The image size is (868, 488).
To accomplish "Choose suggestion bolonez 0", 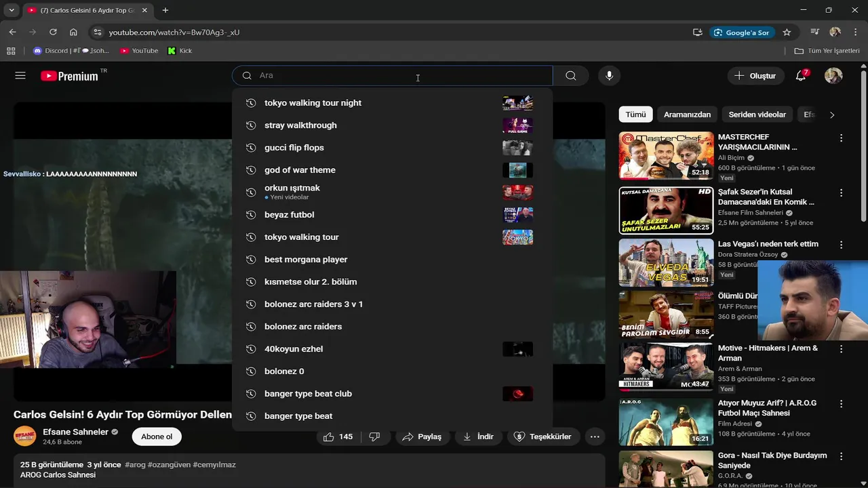I will click(392, 371).
